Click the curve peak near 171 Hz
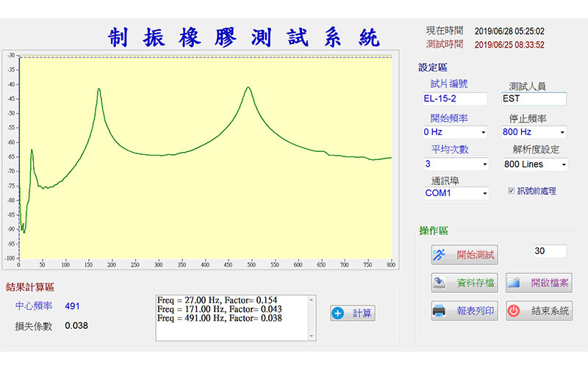The width and height of the screenshot is (588, 370). [98, 90]
